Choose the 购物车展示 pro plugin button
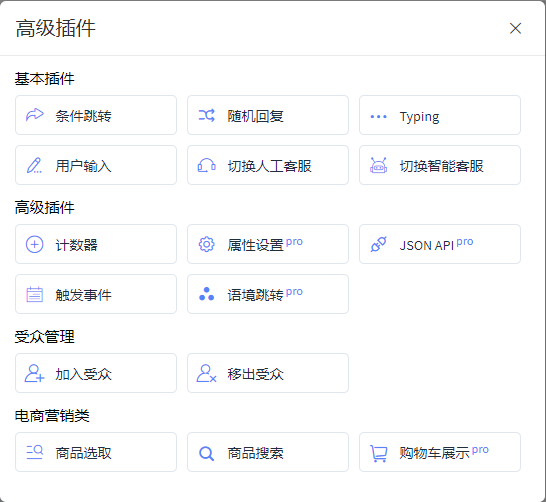 (x=440, y=452)
